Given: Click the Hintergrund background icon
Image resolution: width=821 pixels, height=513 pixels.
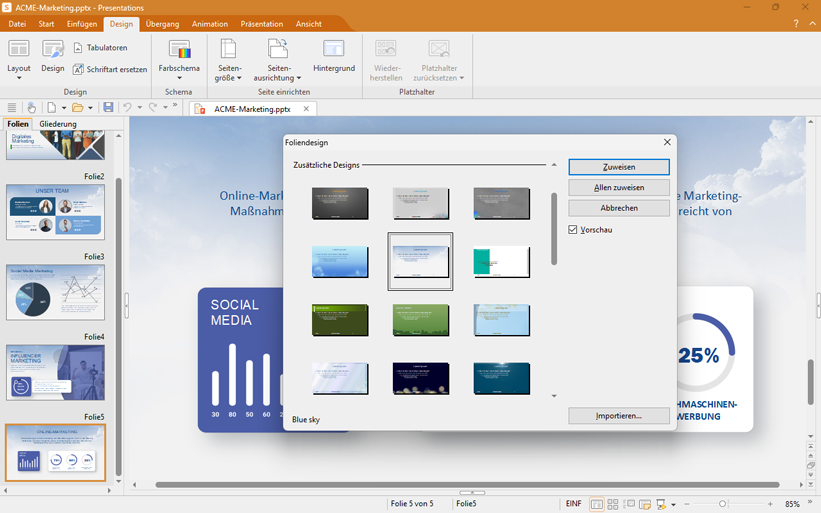Looking at the screenshot, I should click(334, 49).
